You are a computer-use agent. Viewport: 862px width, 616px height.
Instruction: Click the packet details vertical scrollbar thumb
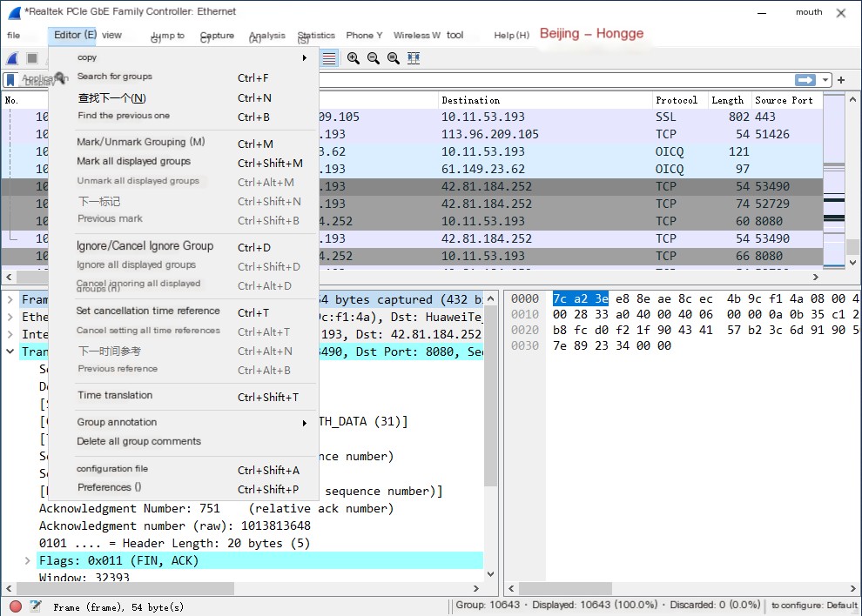click(x=490, y=398)
